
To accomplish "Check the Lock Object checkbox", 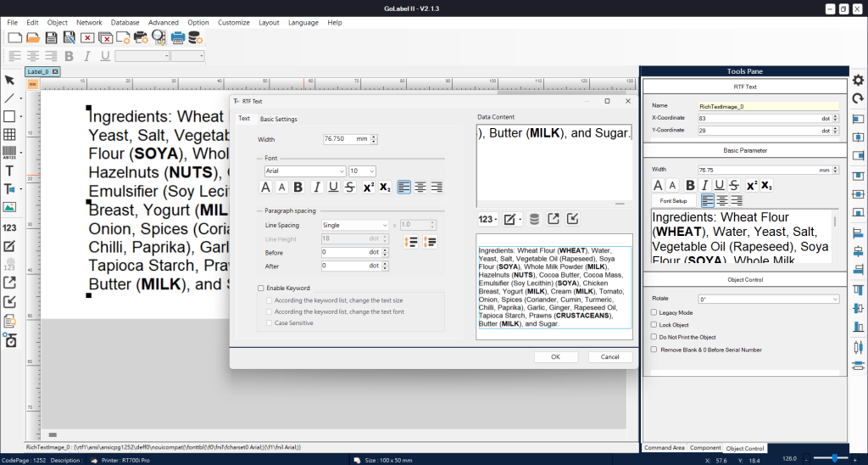I will click(653, 325).
